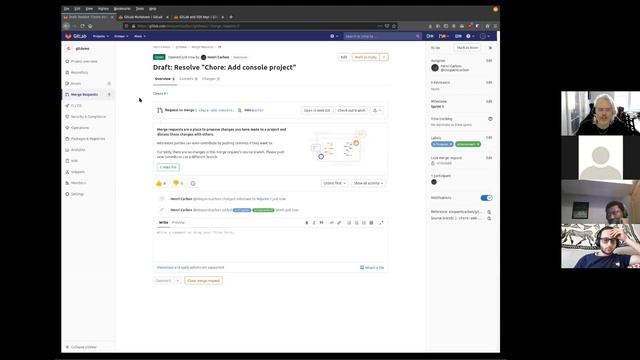
Task: Collapse sidebar at bottom of left navigation
Action: click(x=81, y=347)
